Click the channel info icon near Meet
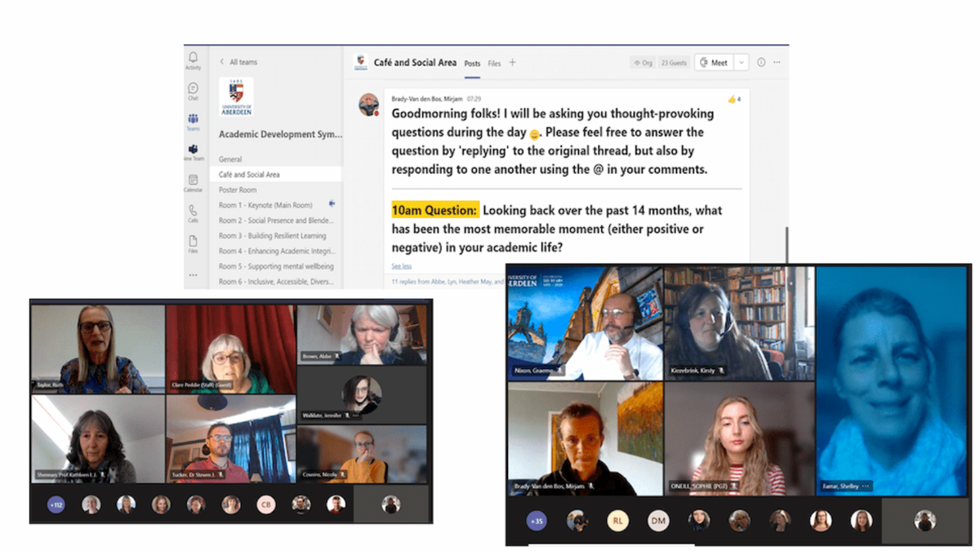The image size is (980, 551). tap(761, 62)
